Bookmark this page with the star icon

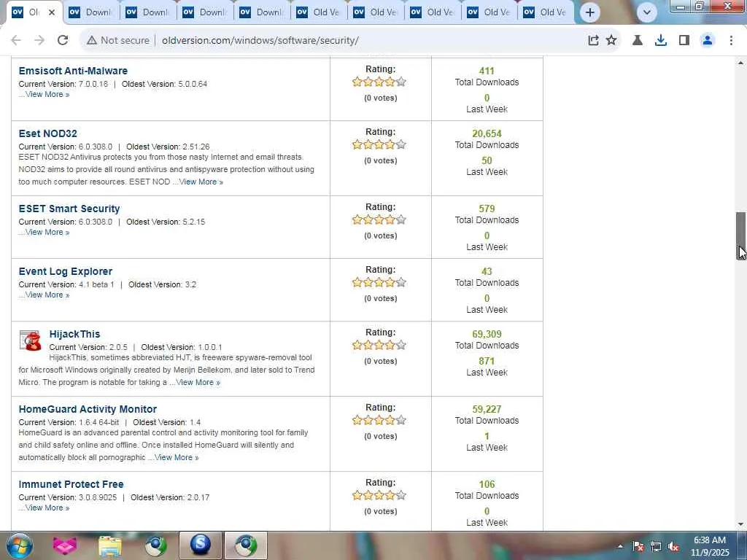[x=611, y=41]
